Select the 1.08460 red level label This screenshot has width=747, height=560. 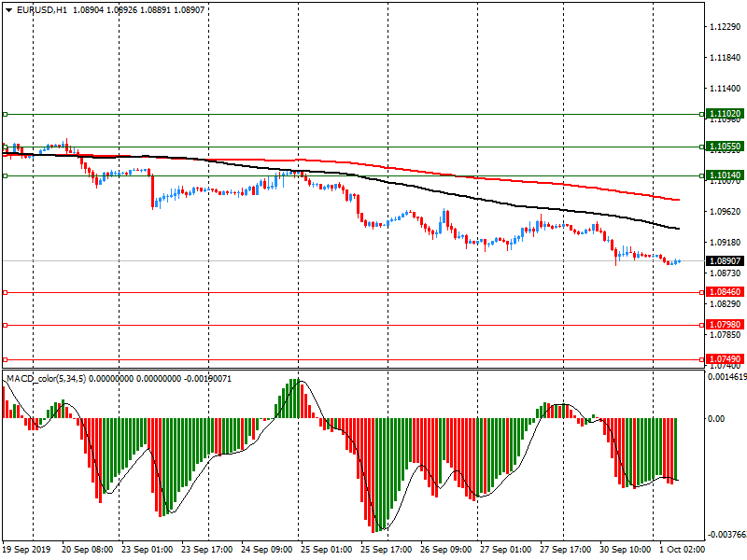tap(725, 292)
